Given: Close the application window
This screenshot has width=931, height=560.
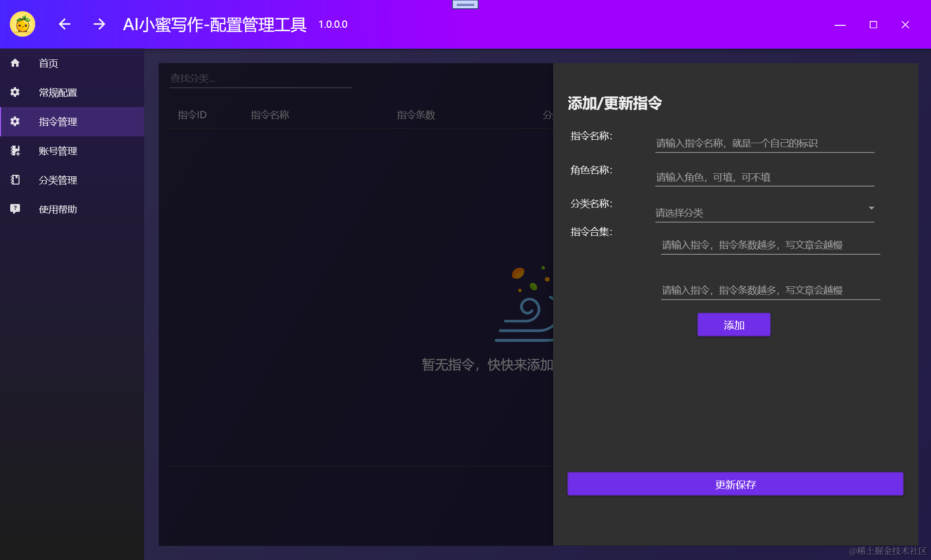Looking at the screenshot, I should 905,24.
